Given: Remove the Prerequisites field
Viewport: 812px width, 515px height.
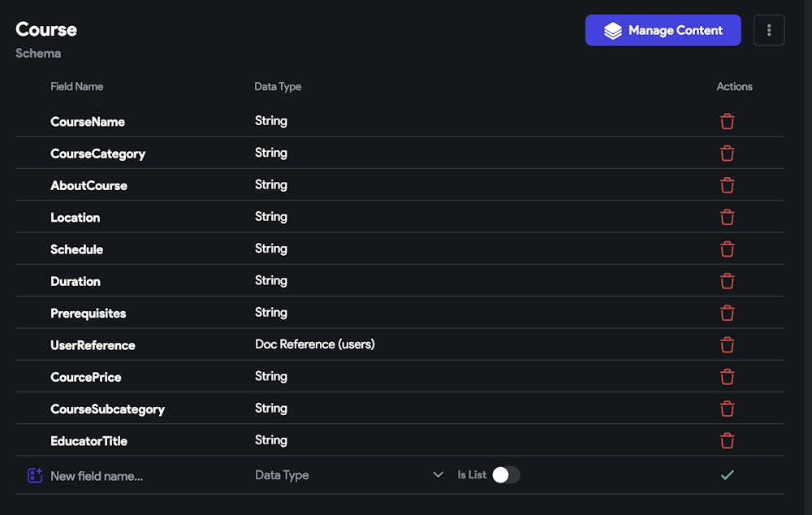Looking at the screenshot, I should pyautogui.click(x=727, y=313).
